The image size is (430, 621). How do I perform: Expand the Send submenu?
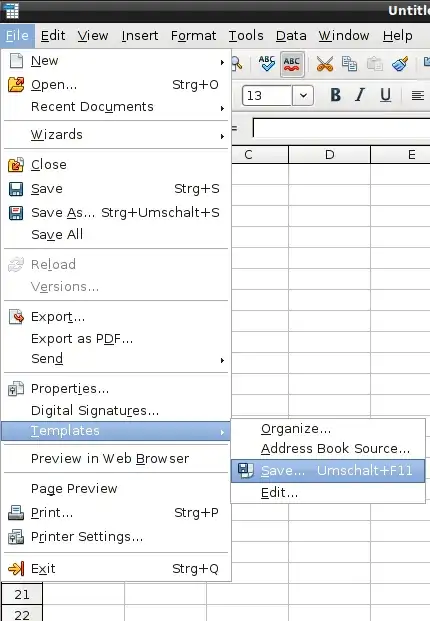pos(116,359)
